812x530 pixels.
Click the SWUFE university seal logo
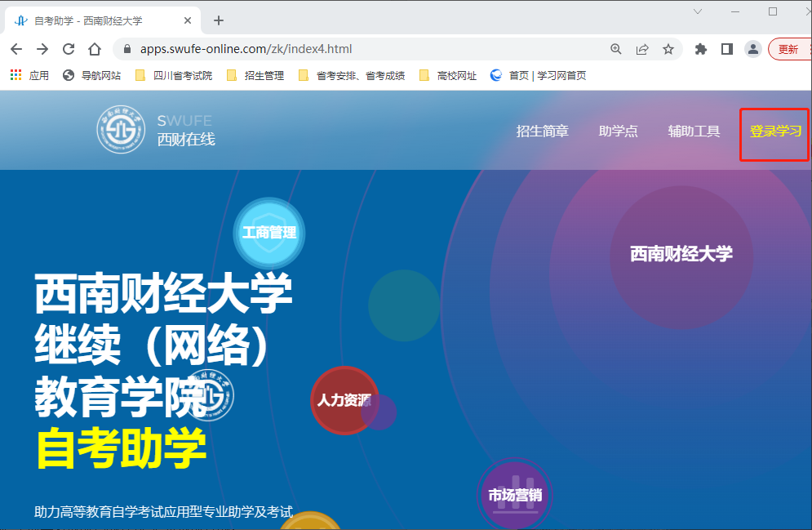click(121, 130)
